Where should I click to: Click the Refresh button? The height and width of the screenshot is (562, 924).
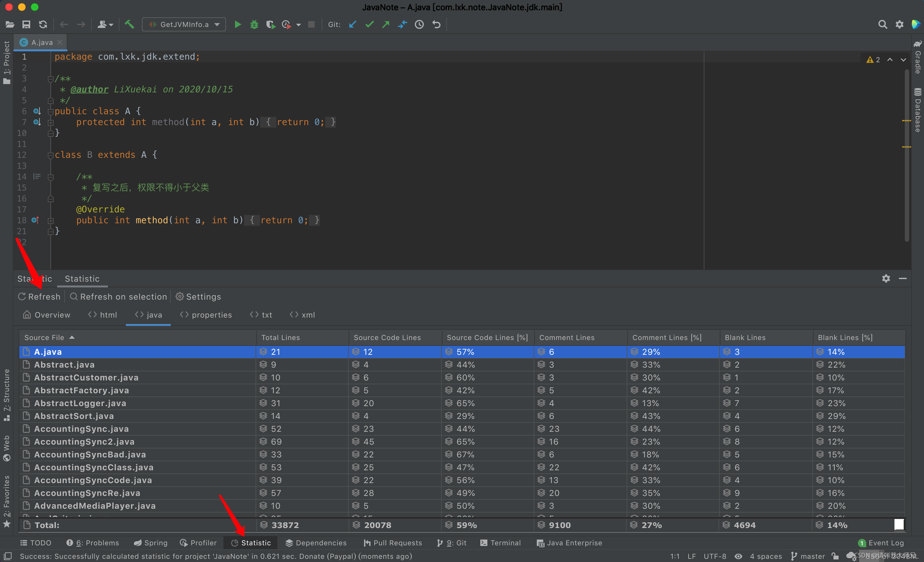[x=39, y=297]
